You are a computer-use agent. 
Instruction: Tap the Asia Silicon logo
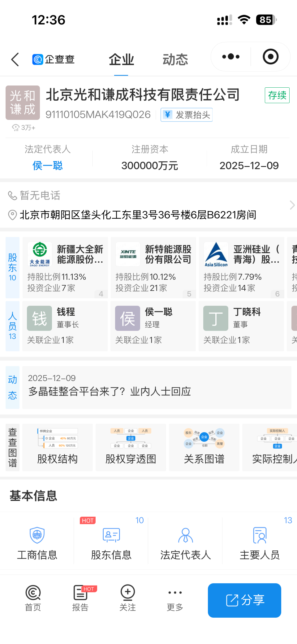tap(216, 254)
